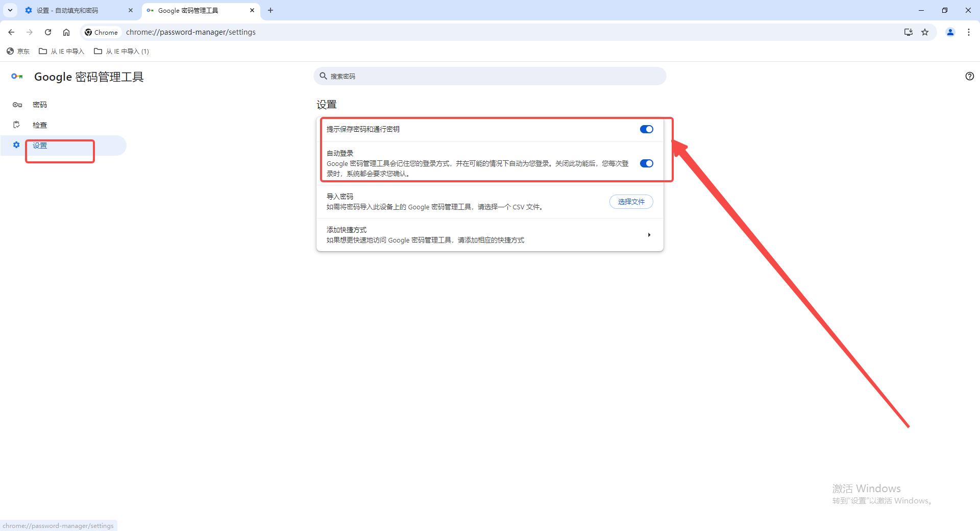Click the install app icon in address bar
This screenshot has height=531, width=980.
(x=909, y=32)
